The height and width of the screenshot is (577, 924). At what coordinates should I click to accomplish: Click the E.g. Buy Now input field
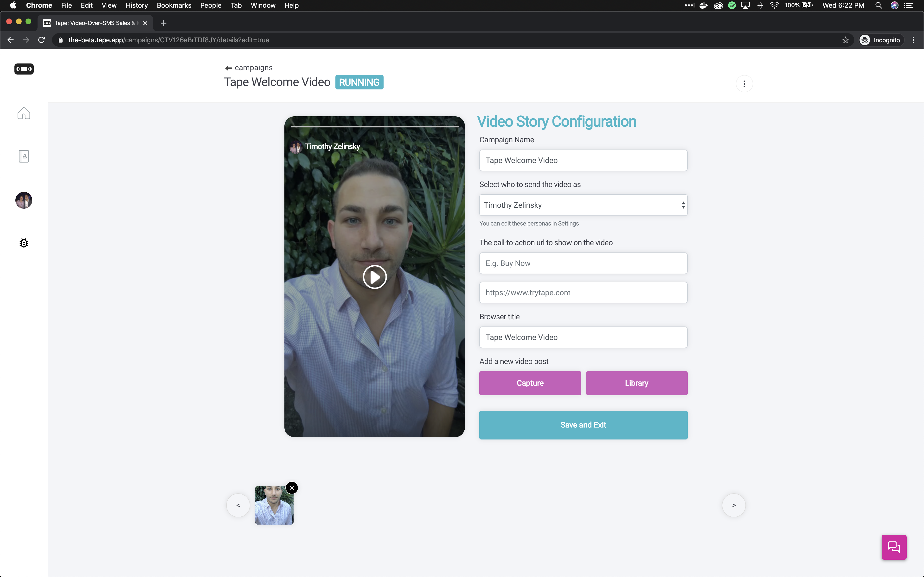click(583, 263)
